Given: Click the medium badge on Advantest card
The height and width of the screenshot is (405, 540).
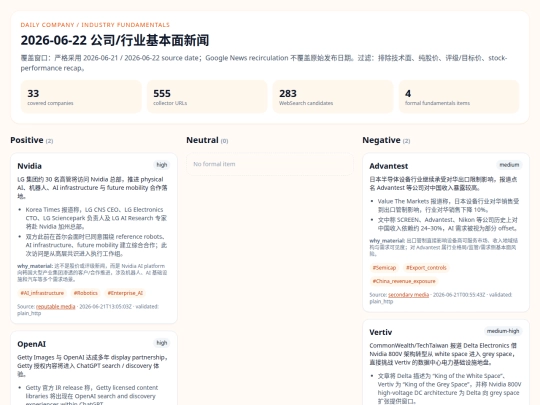Looking at the screenshot, I should (x=509, y=165).
